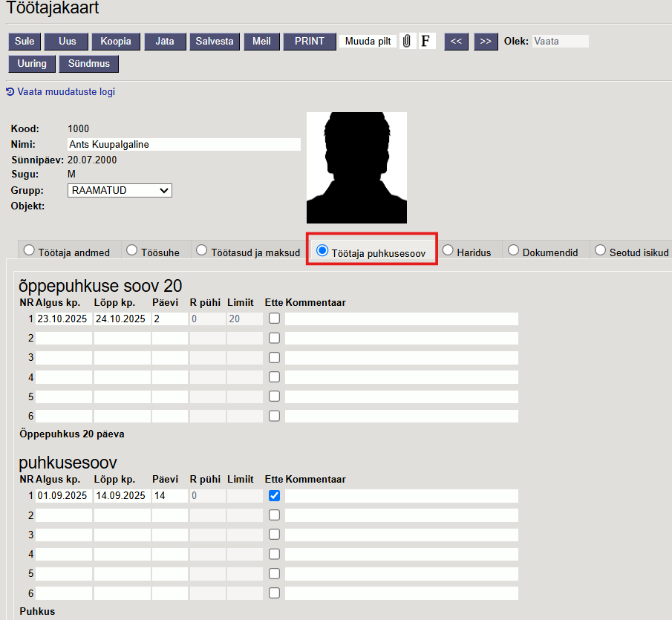The image size is (672, 620).
Task: Open the Grupp dropdown showing RAAMATUD
Action: 120,190
